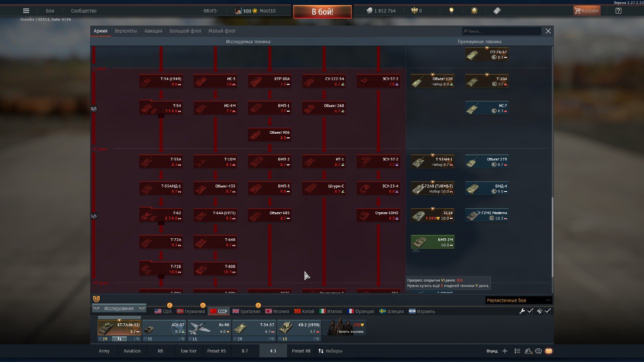Open the help question mark icon
644x362 pixels.
pos(618,11)
